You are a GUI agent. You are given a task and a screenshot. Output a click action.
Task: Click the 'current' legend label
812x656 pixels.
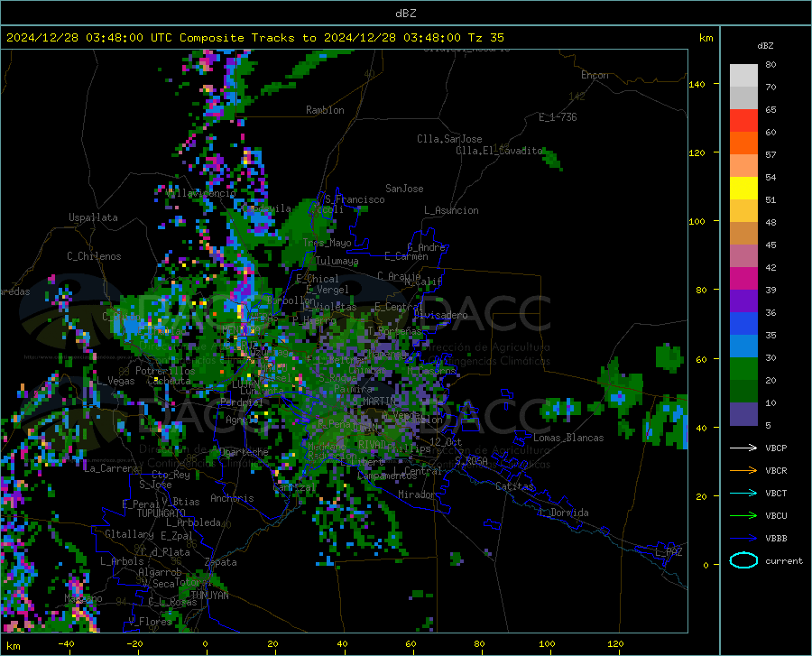coord(784,560)
